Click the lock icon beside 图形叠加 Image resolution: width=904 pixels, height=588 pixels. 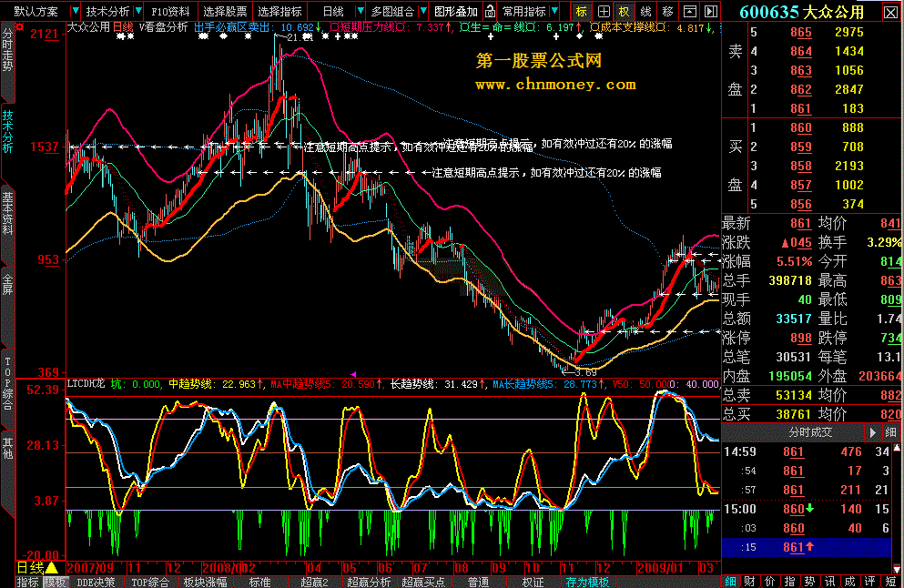pyautogui.click(x=490, y=11)
